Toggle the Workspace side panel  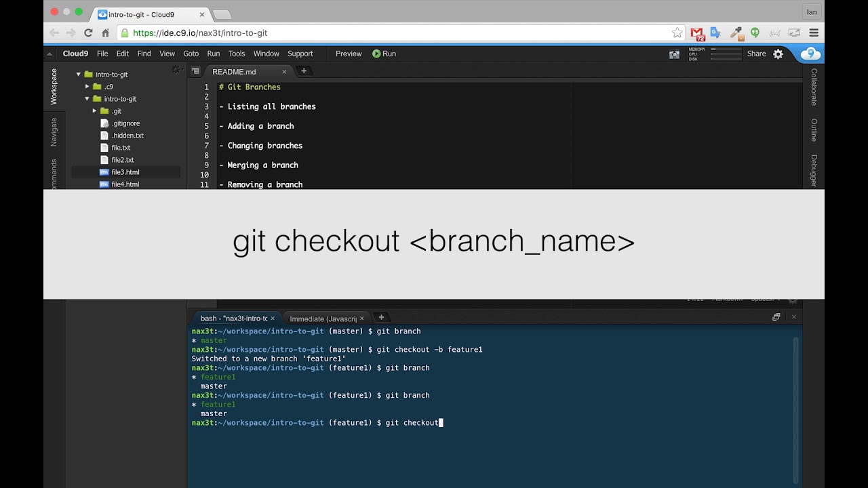click(x=54, y=87)
